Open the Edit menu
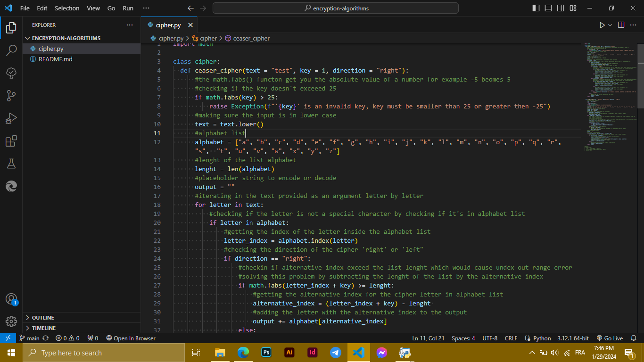This screenshot has width=644, height=362. tap(42, 8)
